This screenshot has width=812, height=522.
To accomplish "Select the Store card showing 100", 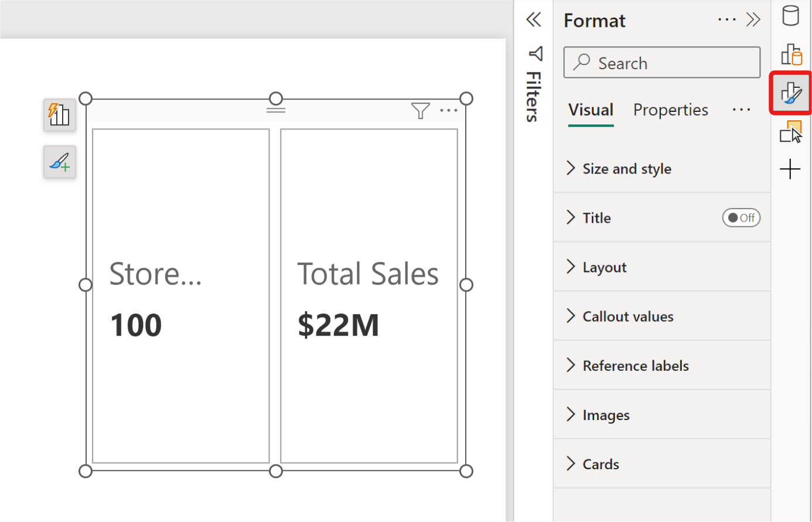I will 181,296.
